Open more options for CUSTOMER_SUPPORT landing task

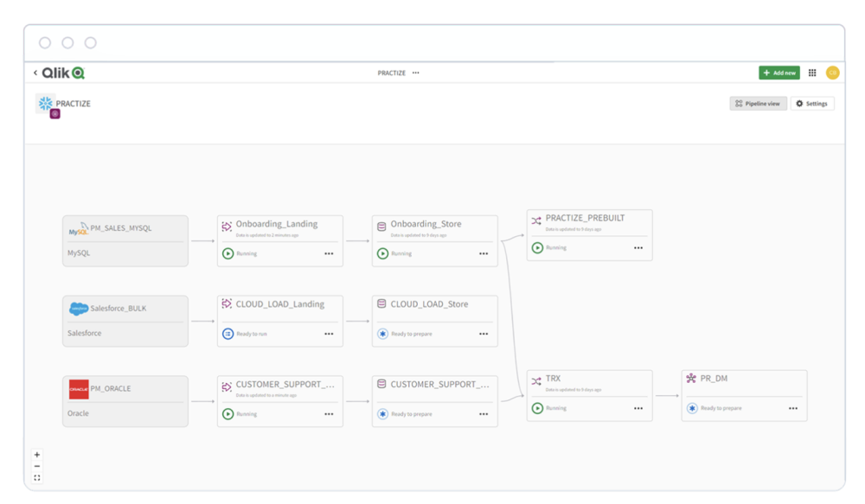click(x=329, y=414)
